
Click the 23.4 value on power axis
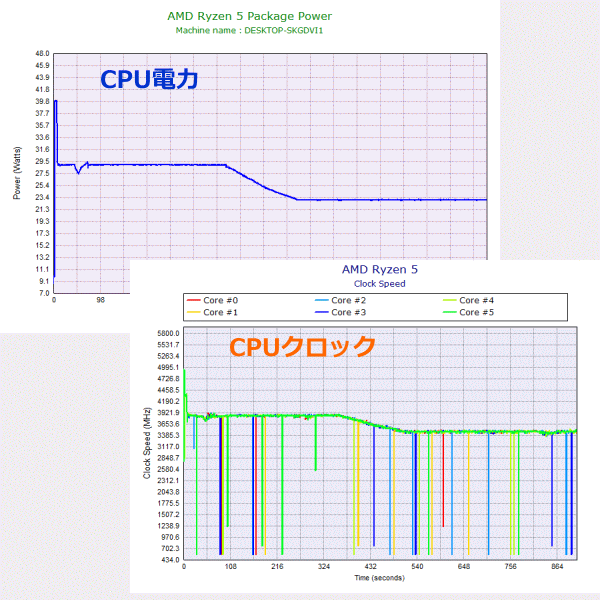pyautogui.click(x=42, y=197)
